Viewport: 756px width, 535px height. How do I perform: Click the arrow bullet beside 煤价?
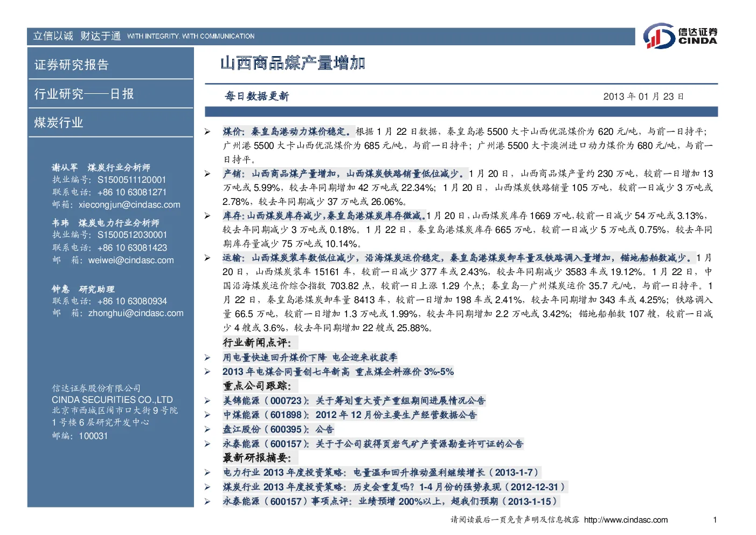point(207,132)
